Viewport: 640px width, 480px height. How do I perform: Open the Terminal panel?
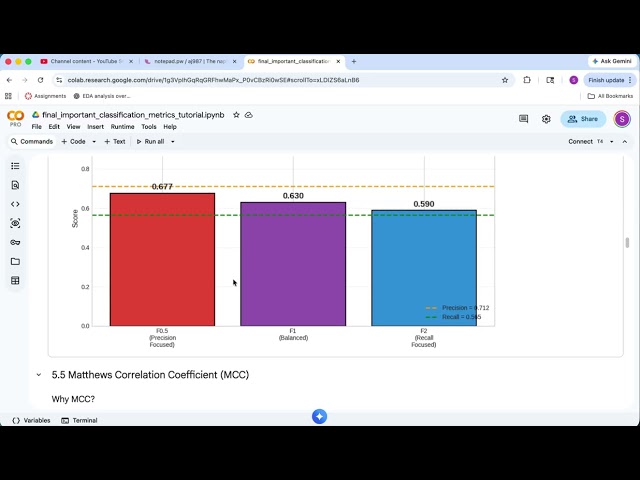click(x=79, y=420)
